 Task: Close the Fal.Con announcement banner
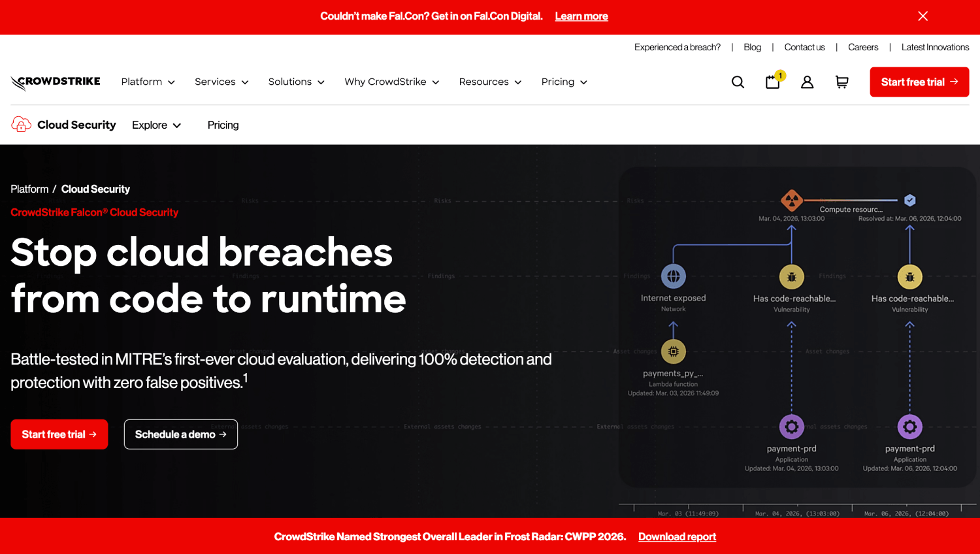pos(923,16)
